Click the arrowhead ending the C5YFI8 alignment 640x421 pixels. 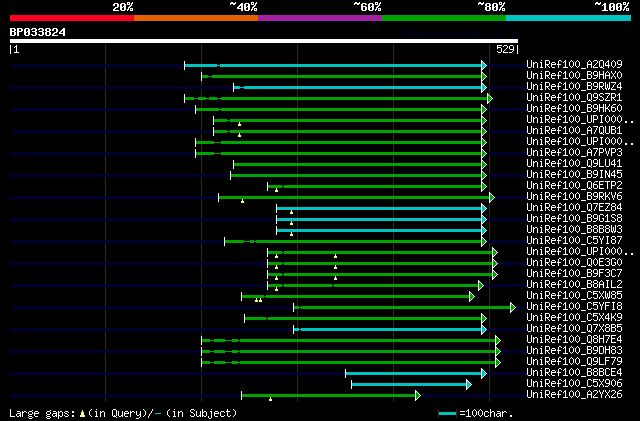click(x=513, y=307)
